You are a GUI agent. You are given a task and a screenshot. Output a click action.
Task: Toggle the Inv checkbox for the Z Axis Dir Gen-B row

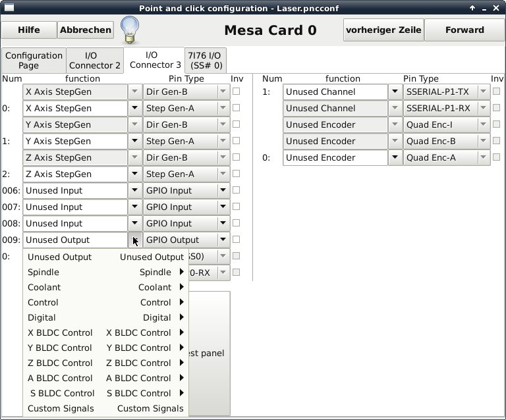[237, 157]
